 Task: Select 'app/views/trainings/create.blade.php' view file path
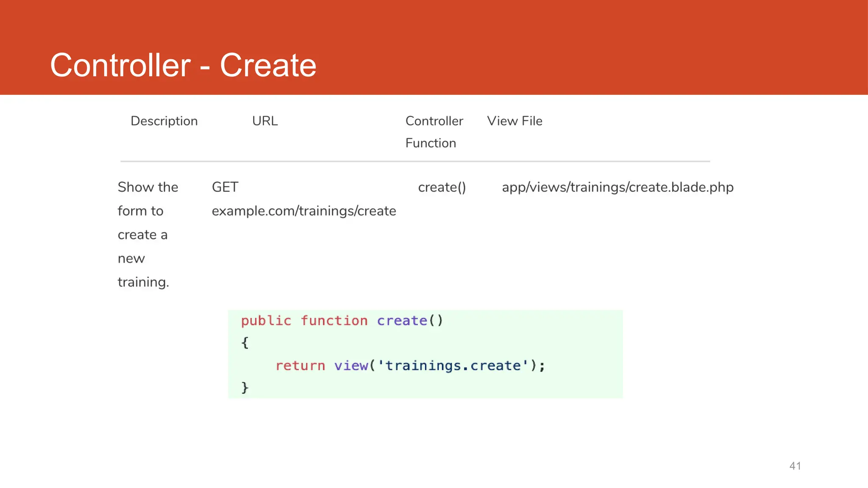tap(618, 187)
